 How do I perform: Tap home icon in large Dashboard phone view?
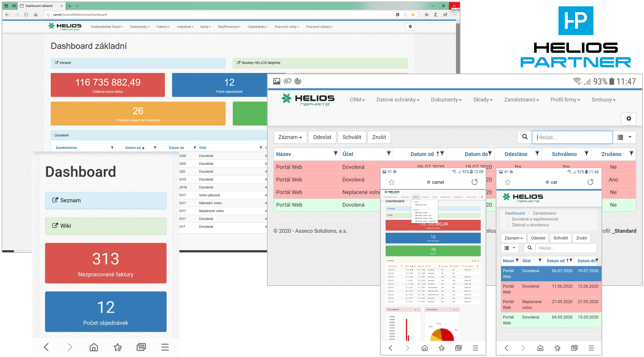94,347
